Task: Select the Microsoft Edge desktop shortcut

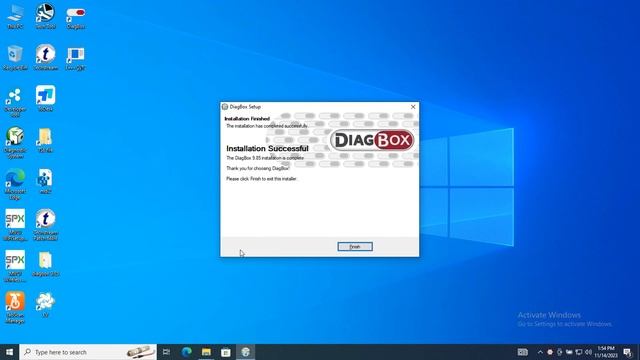Action: coord(15,184)
